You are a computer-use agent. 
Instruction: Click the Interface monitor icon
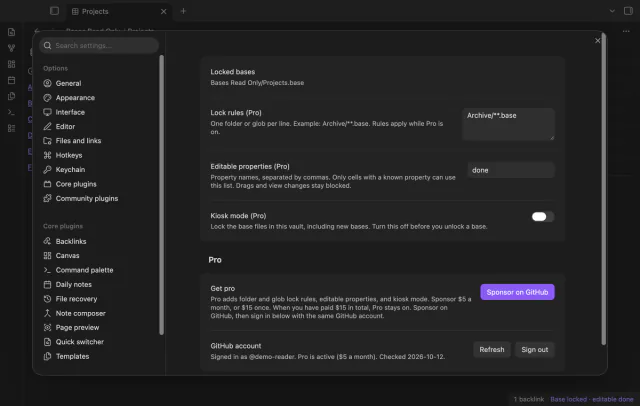pos(47,112)
